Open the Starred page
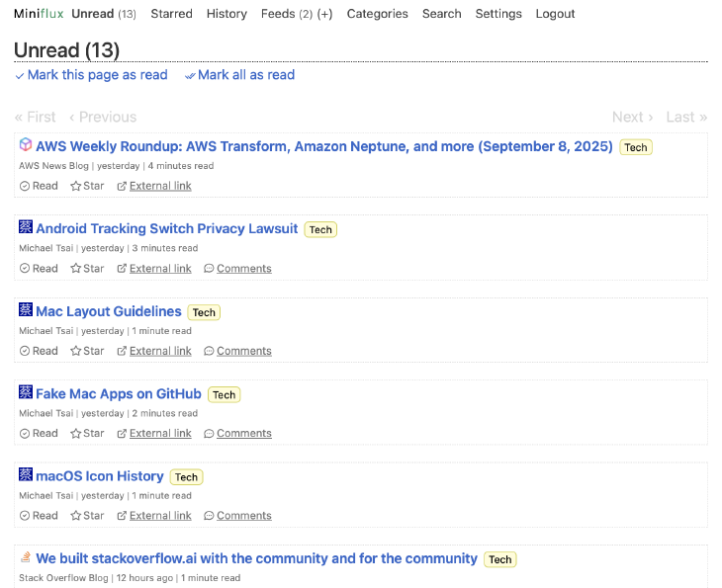This screenshot has width=722, height=588. (x=172, y=14)
